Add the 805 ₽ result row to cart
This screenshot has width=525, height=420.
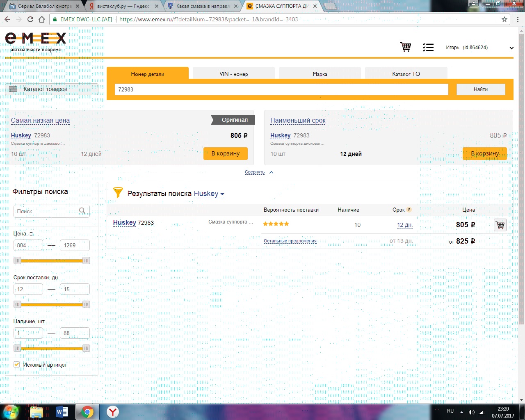click(x=500, y=225)
